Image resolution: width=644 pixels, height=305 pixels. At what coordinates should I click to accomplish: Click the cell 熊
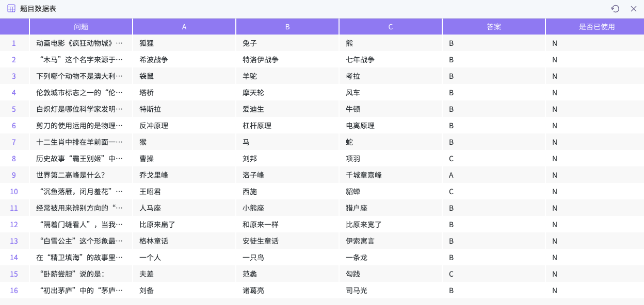click(x=391, y=43)
